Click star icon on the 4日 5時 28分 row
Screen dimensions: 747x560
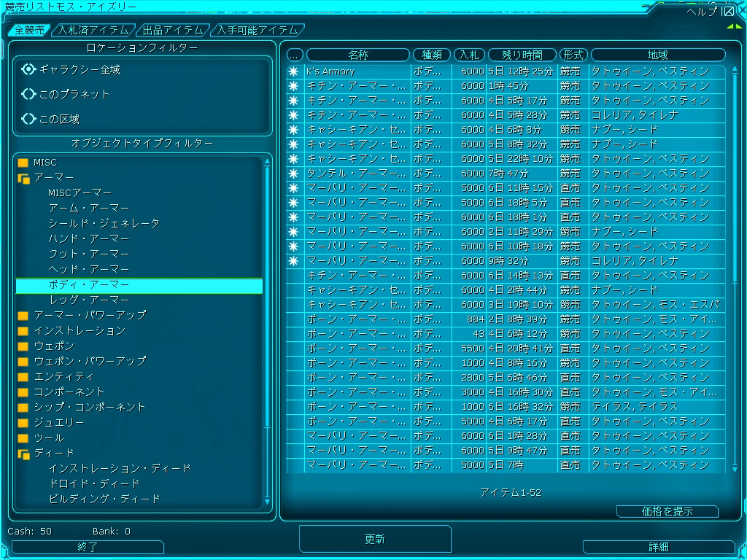[x=293, y=115]
